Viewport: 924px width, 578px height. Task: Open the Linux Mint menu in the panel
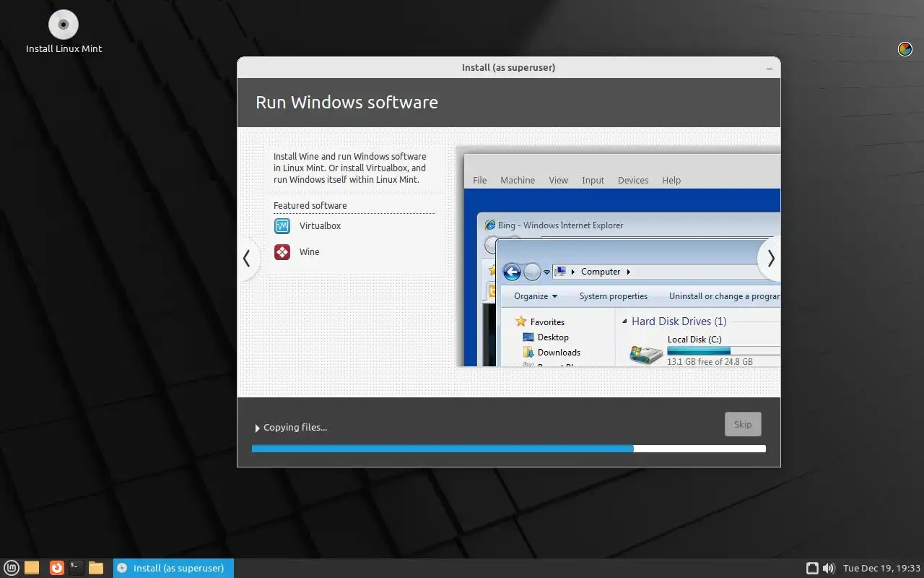12,568
